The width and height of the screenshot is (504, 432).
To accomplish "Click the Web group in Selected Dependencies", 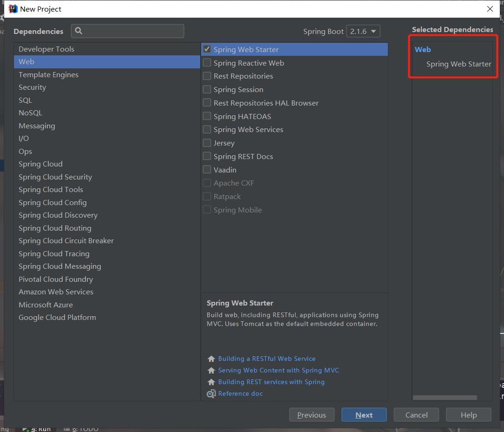I will 423,50.
